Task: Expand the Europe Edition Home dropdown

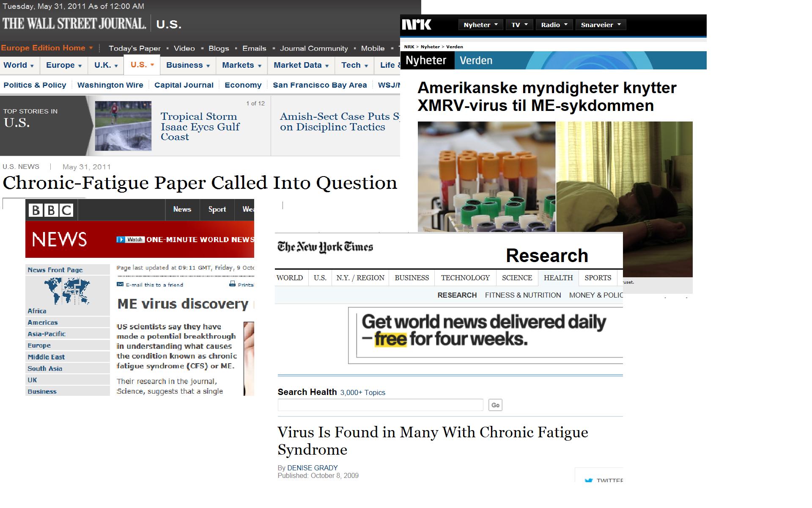Action: pos(47,48)
